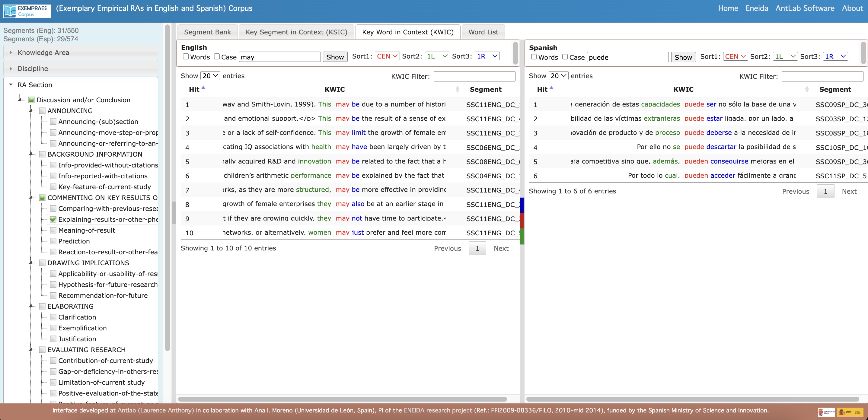This screenshot has width=868, height=420.
Task: Click page 1 in English pagination
Action: coord(477,248)
